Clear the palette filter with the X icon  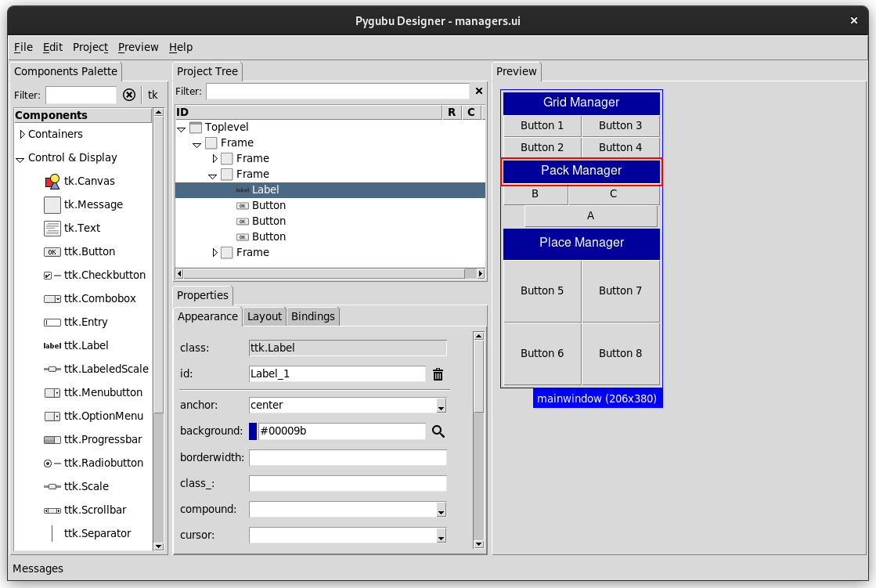click(129, 95)
